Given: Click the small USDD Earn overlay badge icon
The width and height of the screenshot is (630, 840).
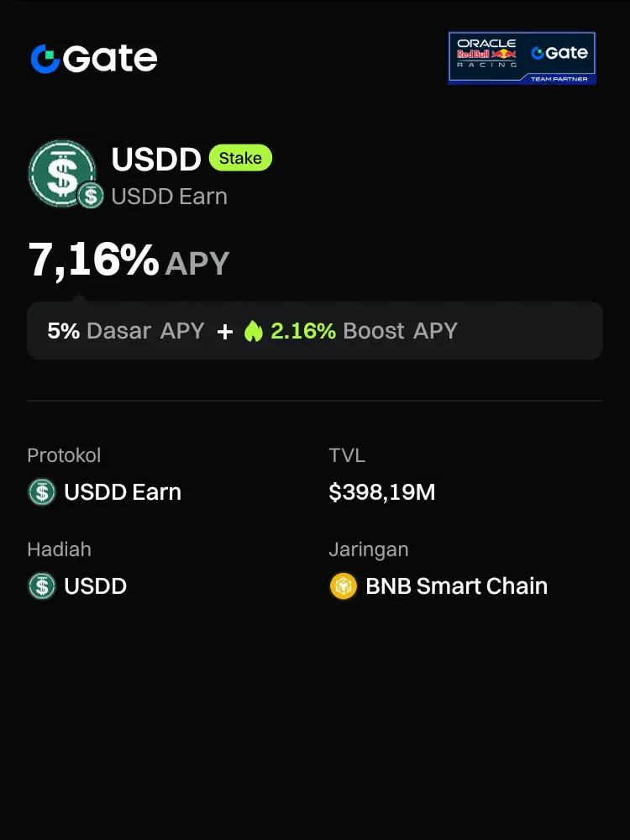Looking at the screenshot, I should (91, 196).
